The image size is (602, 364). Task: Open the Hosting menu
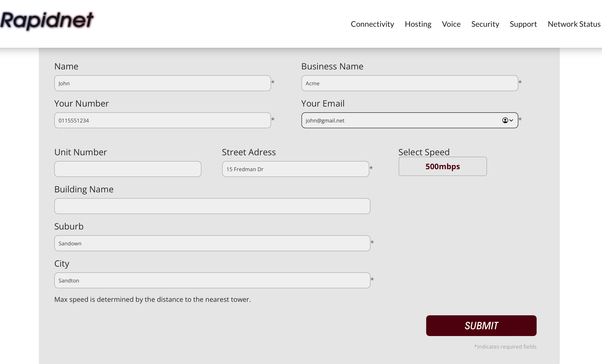418,24
